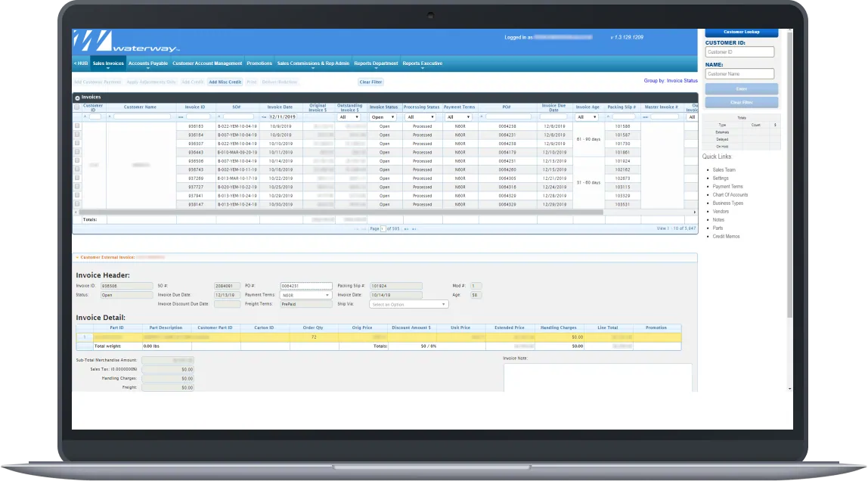
Task: Click the Invoice Note text area
Action: (x=598, y=377)
